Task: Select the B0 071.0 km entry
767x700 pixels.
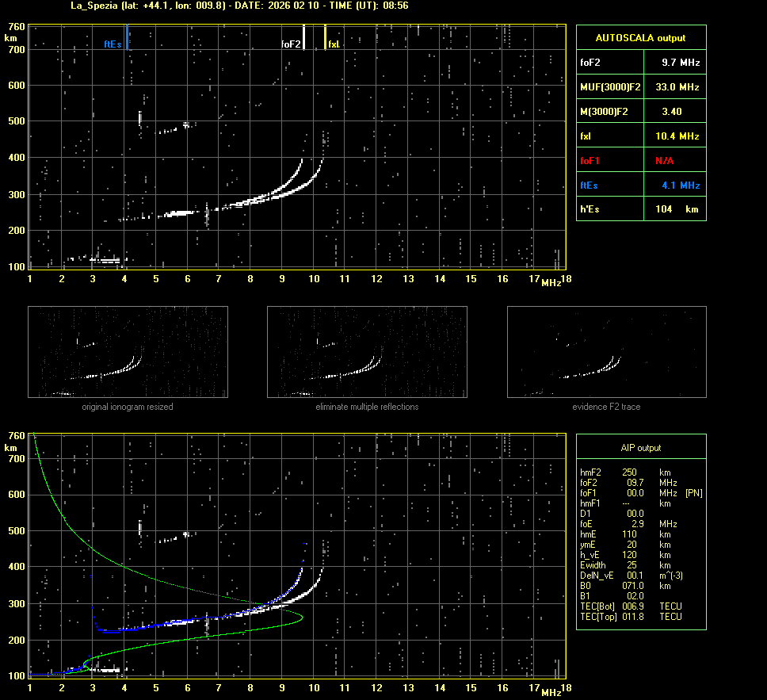Action: click(x=626, y=586)
